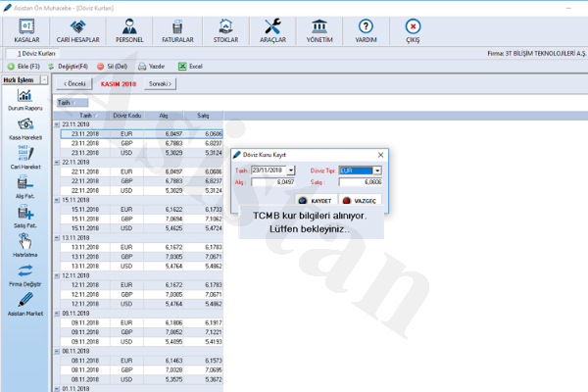
Task: Close the Döviz Kuru Kayıt dialog
Action: (x=380, y=155)
